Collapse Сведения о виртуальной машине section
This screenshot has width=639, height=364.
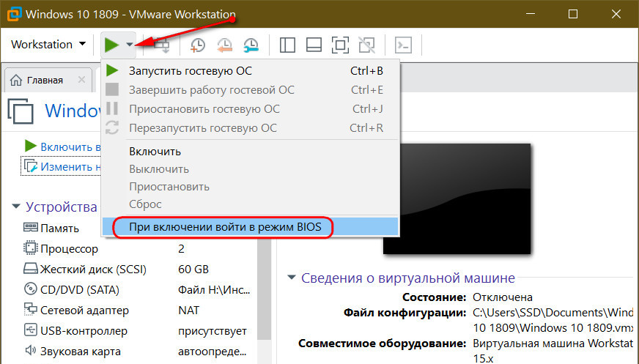click(292, 278)
